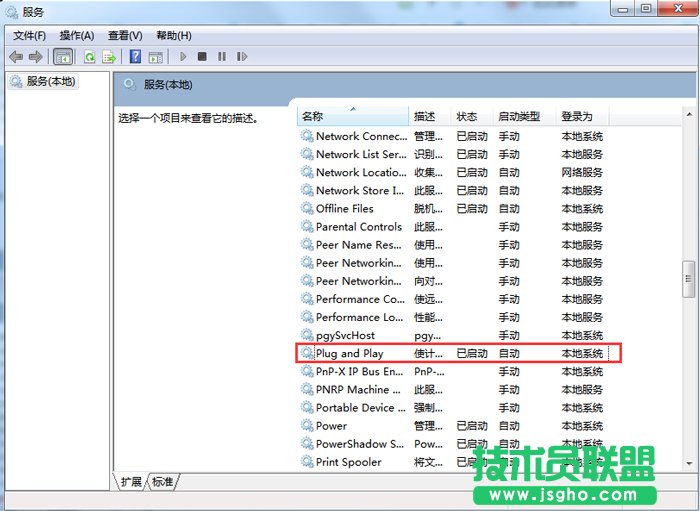The height and width of the screenshot is (511, 700).
Task: Click the Back arrow toolbar icon
Action: [x=16, y=57]
